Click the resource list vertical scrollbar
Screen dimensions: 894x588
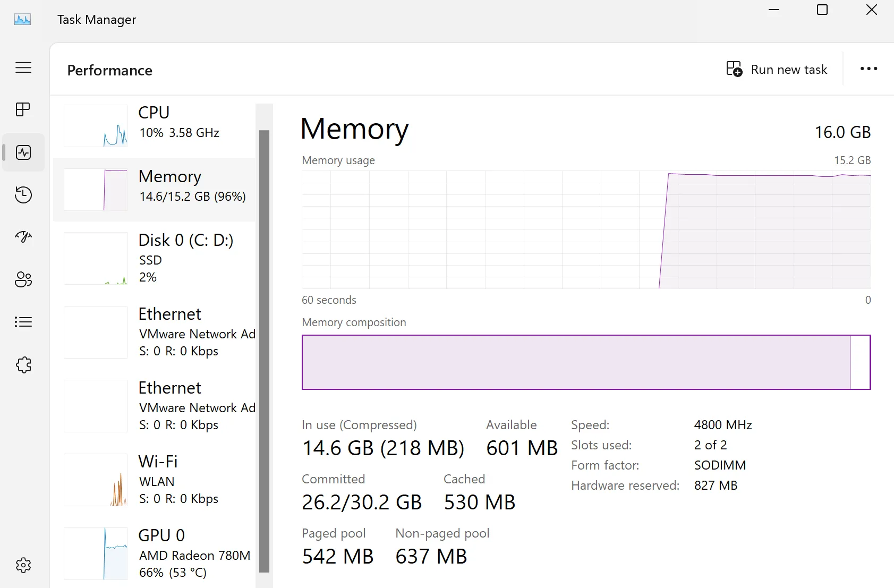[x=264, y=351]
